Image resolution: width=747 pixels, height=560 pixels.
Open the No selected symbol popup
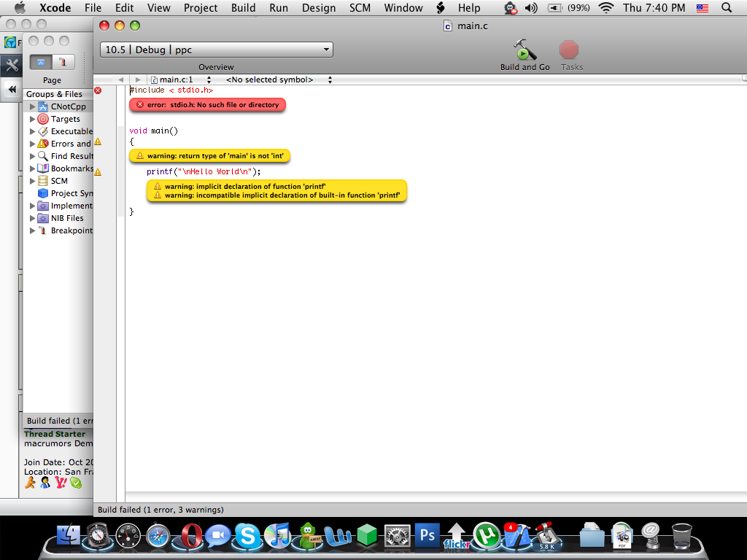[x=279, y=79]
